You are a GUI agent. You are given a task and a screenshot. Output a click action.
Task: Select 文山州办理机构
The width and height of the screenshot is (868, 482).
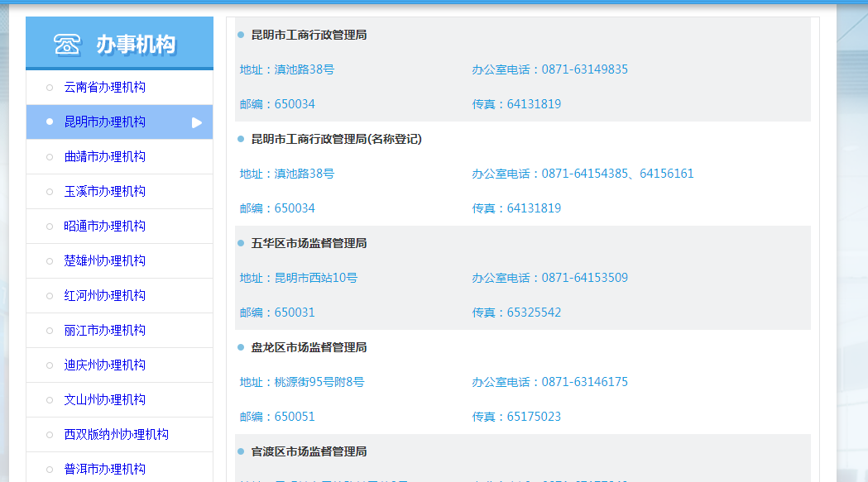pyautogui.click(x=104, y=399)
